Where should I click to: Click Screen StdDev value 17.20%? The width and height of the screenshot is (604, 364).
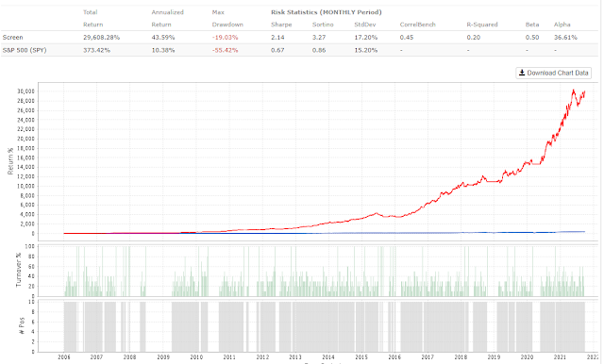pos(366,38)
